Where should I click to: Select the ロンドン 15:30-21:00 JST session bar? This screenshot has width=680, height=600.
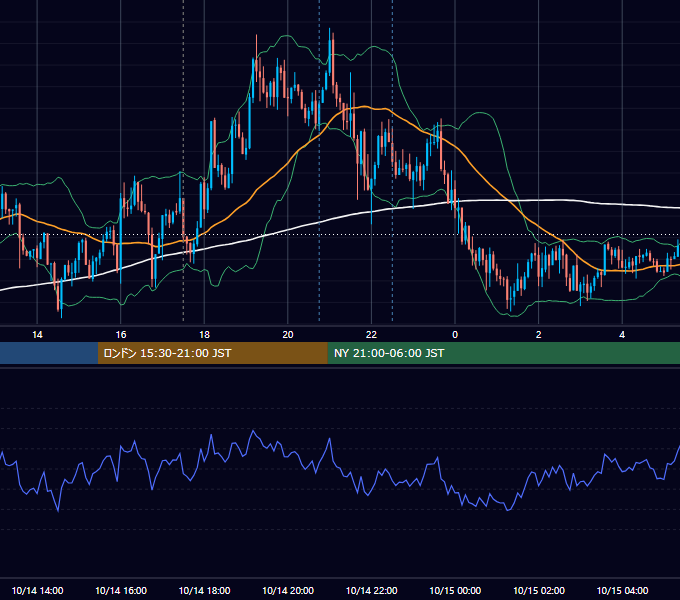[x=212, y=353]
